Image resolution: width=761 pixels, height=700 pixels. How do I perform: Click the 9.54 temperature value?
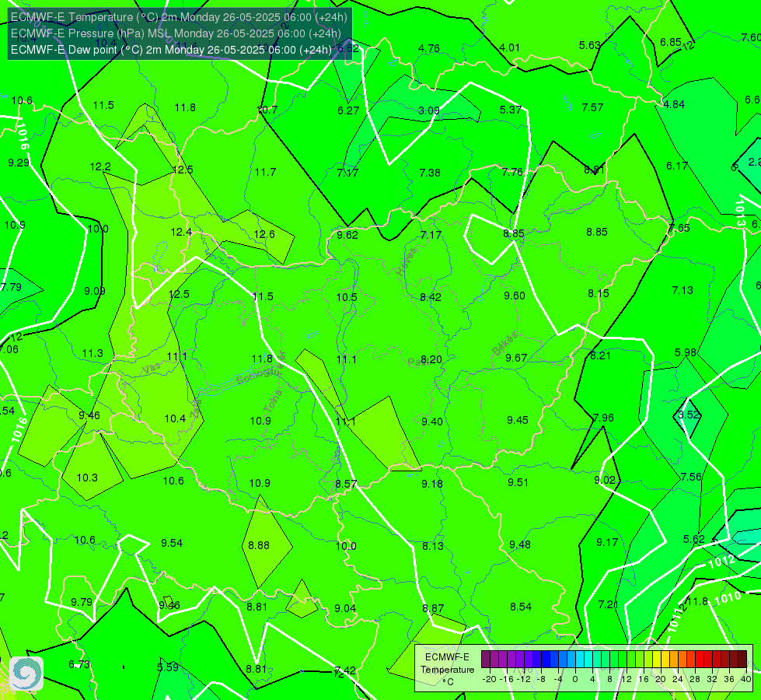(172, 543)
